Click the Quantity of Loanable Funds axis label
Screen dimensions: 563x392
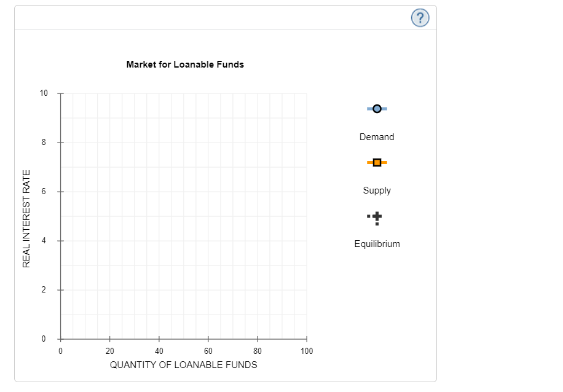184,365
